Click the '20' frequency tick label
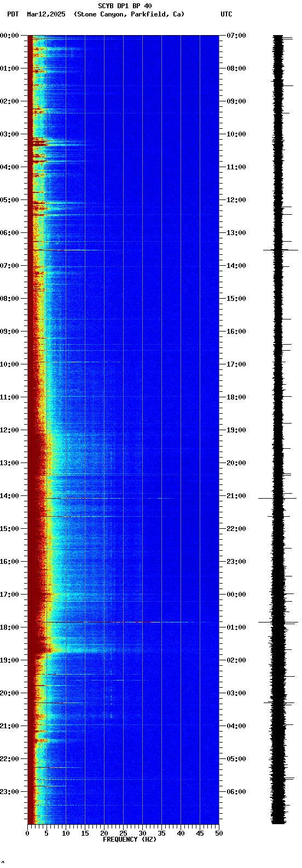This screenshot has height=868, width=302. (x=104, y=833)
